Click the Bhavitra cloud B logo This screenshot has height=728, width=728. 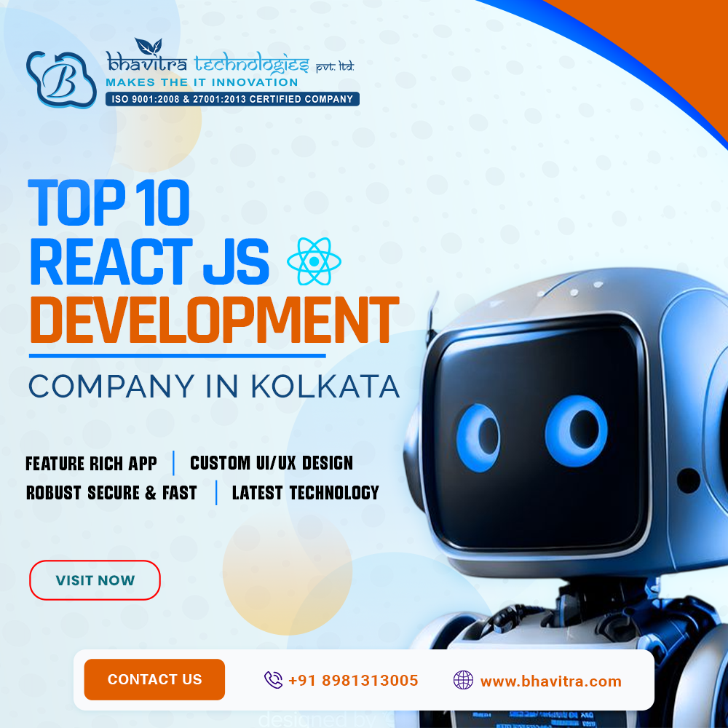(61, 79)
